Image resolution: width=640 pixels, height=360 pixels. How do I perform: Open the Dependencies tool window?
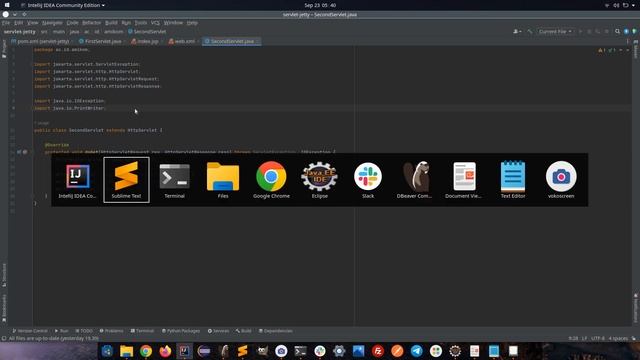[276, 331]
